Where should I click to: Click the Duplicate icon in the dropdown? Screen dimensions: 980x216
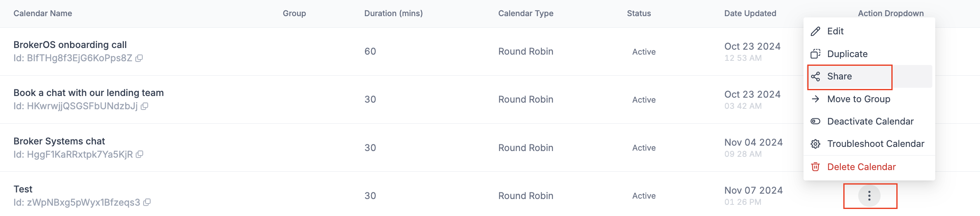click(816, 54)
